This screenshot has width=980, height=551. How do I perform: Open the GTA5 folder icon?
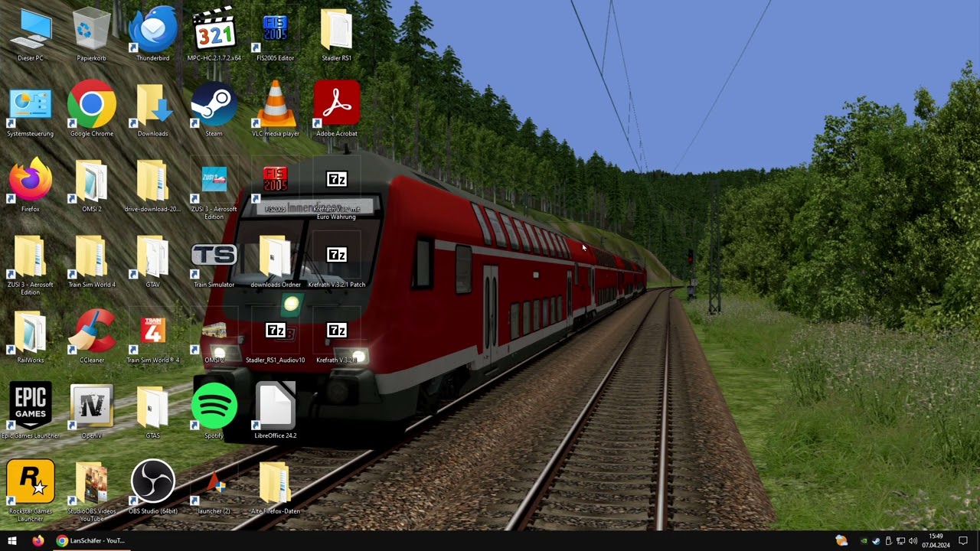click(153, 412)
